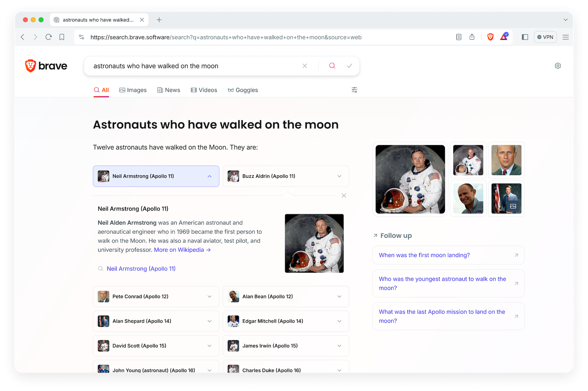This screenshot has width=588, height=391.
Task: Submit search with magnifier icon
Action: [x=332, y=66]
